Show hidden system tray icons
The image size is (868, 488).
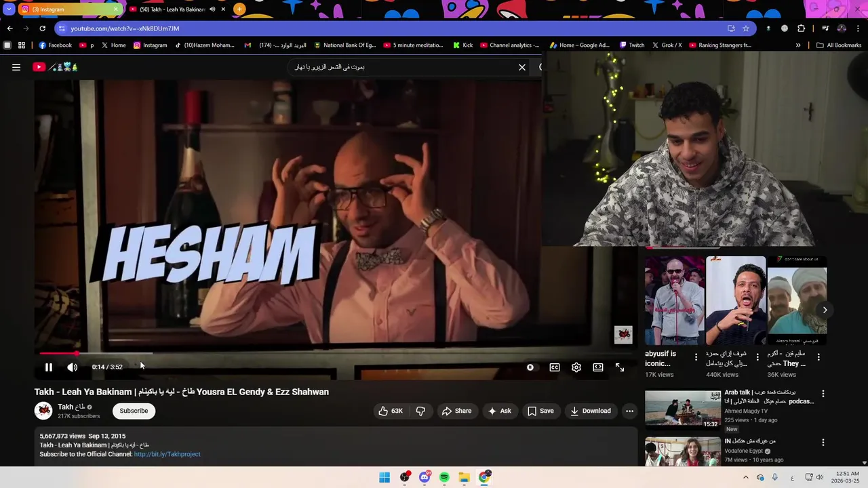745,477
